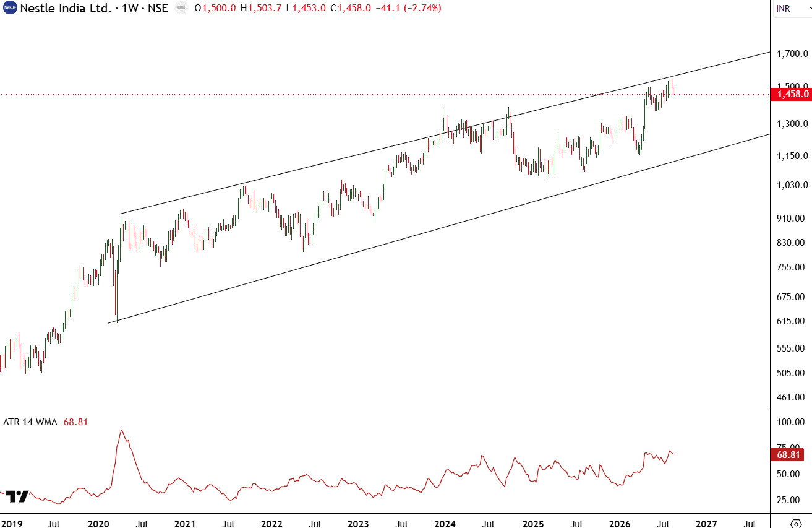Click the 1,150.0 price axis label
Screen dimensions: 812x528
(x=792, y=156)
